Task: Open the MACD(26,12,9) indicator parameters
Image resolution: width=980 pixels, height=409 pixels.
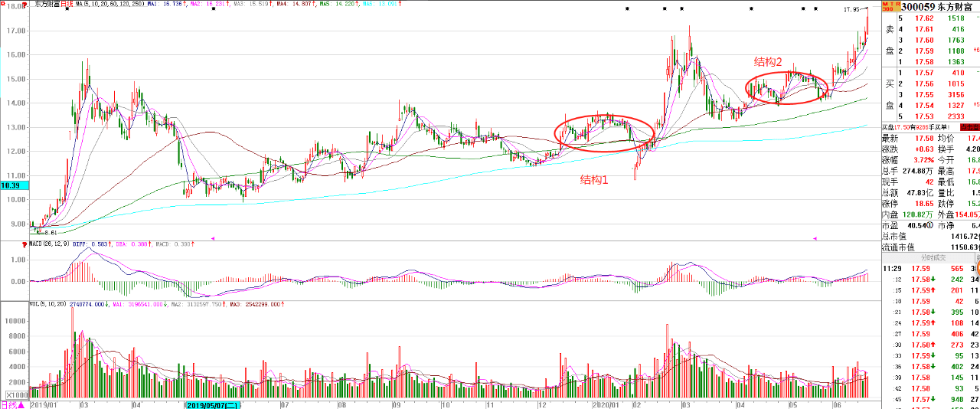Action: [x=51, y=244]
